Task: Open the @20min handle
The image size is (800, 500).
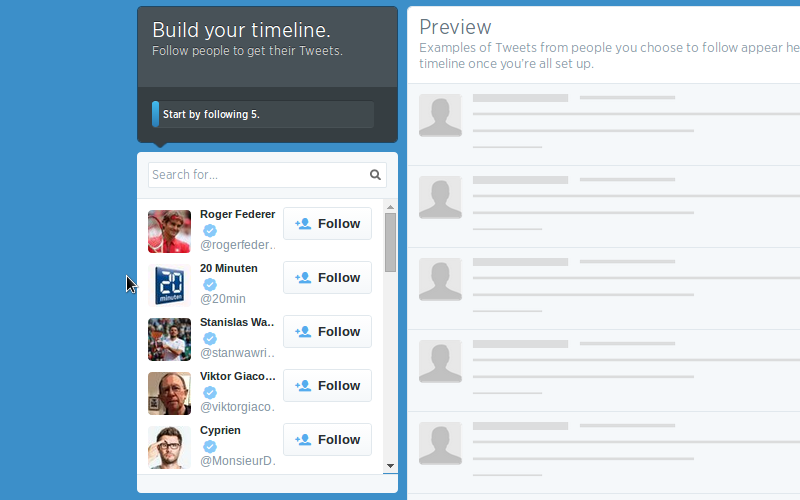Action: point(222,299)
